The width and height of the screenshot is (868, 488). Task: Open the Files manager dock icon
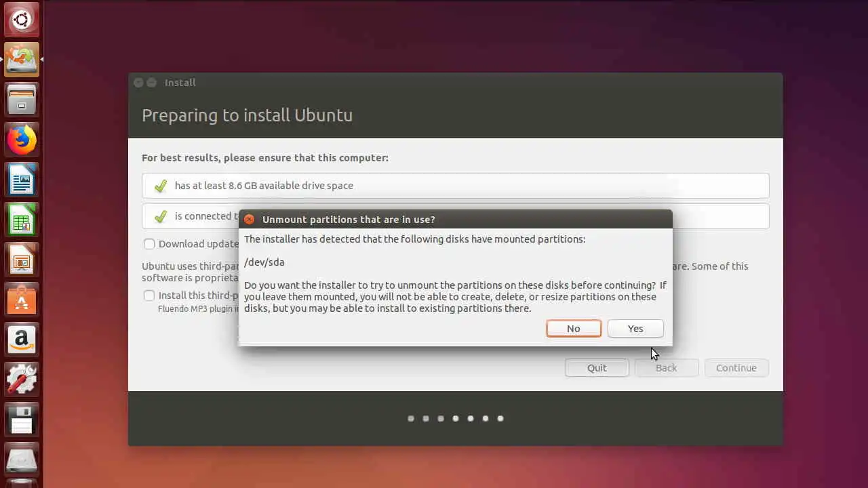(x=22, y=100)
